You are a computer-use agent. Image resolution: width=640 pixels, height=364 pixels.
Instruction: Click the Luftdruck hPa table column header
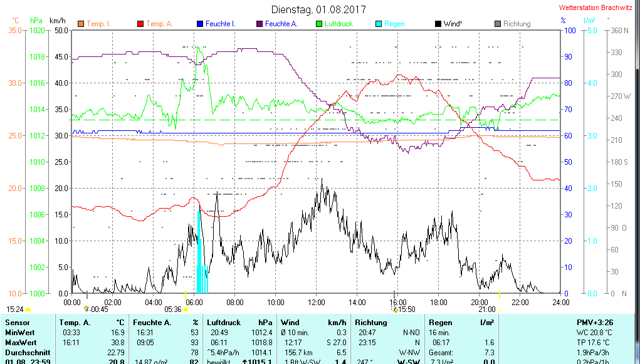[x=240, y=322]
